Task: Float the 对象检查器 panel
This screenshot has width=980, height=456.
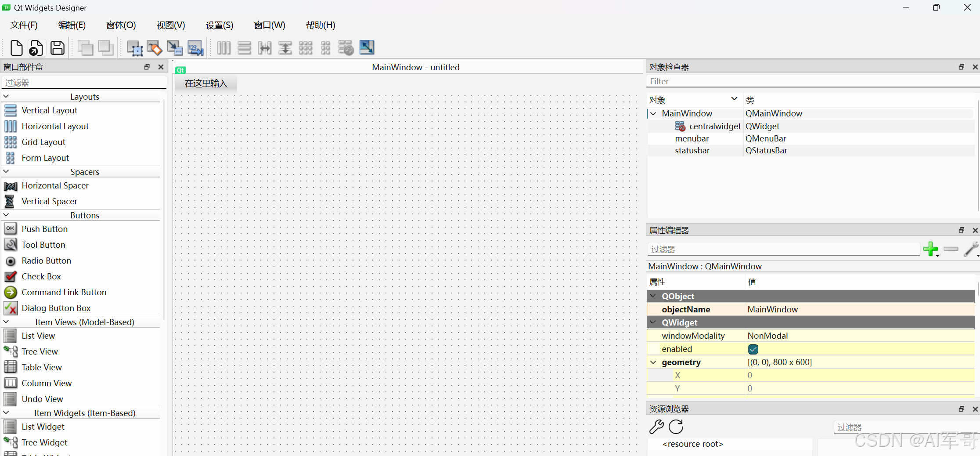Action: coord(962,67)
